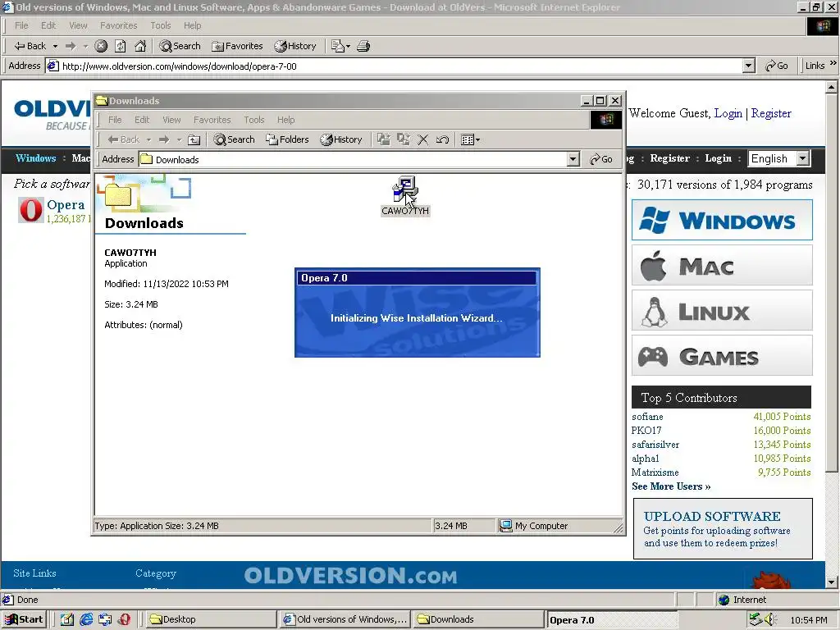
Task: Click the Undo icon in Downloads toolbar
Action: click(442, 139)
